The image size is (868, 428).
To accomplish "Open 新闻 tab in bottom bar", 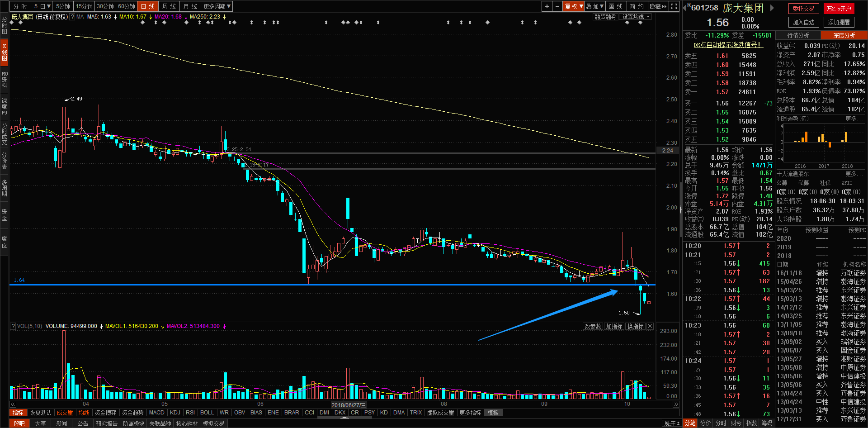I will tap(62, 423).
